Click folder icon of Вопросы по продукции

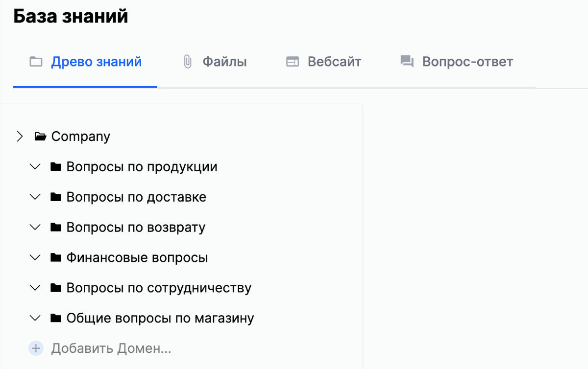pos(56,167)
